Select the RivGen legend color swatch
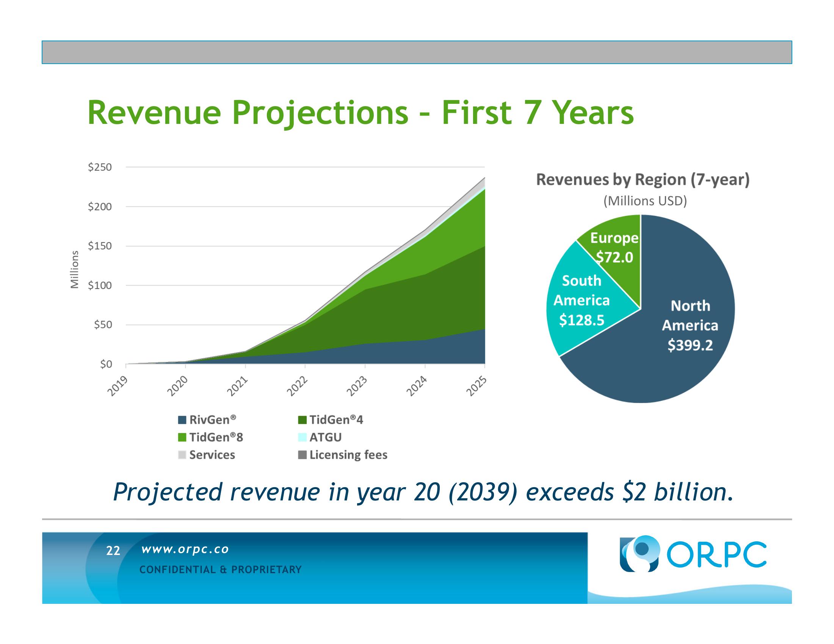The height and width of the screenshot is (644, 834). pos(182,420)
